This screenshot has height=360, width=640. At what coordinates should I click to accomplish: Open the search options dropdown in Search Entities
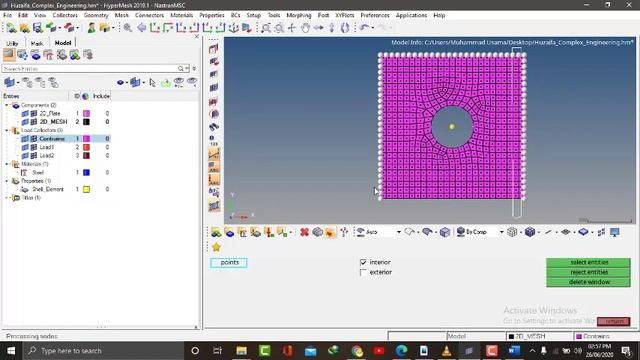point(187,69)
